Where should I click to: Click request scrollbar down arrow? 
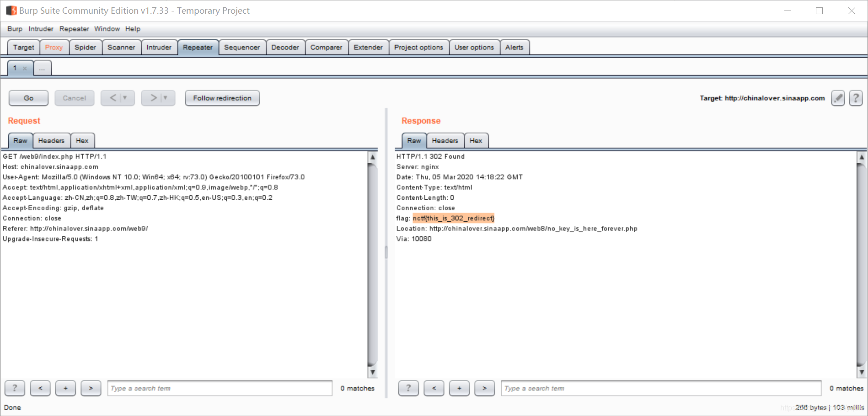point(373,372)
